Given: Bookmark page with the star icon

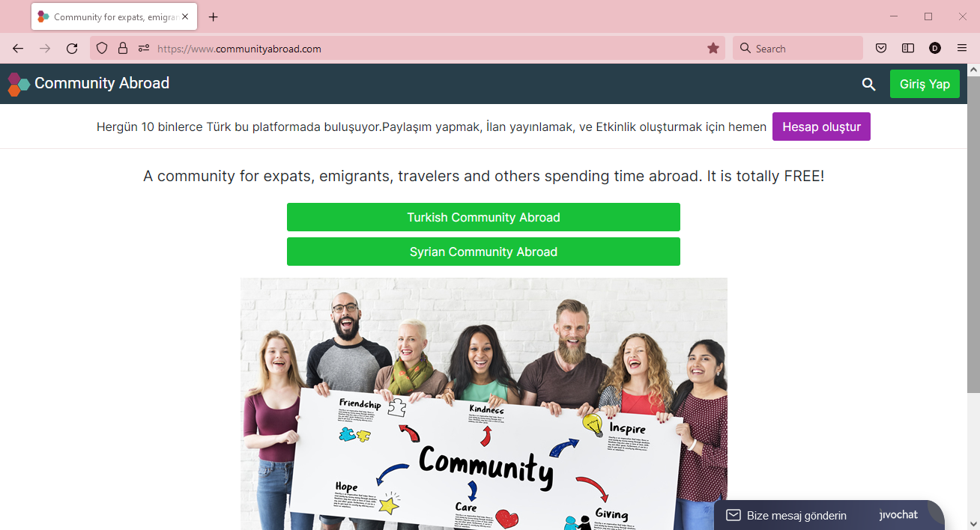Looking at the screenshot, I should click(713, 49).
